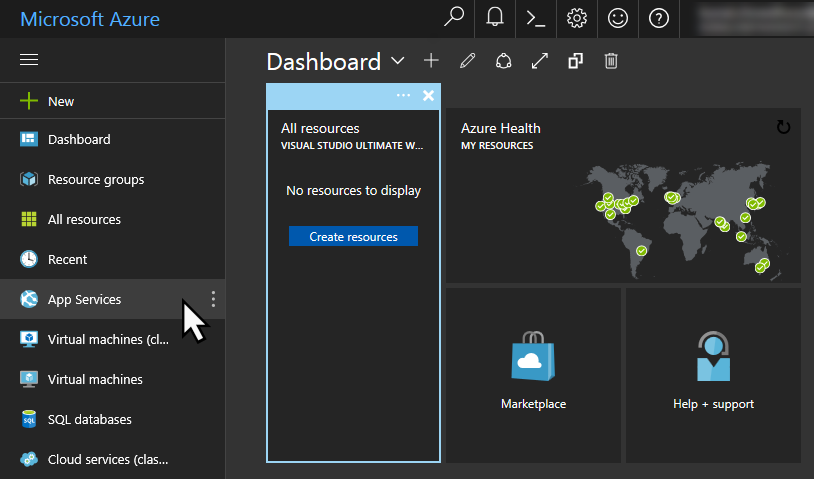Image resolution: width=814 pixels, height=479 pixels.
Task: Open Virtual machines in sidebar
Action: 113,379
